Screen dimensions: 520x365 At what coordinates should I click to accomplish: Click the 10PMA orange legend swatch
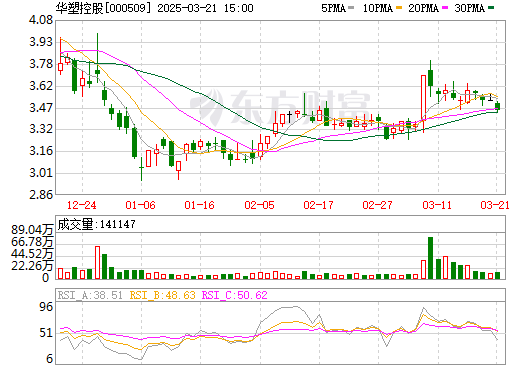[399, 8]
